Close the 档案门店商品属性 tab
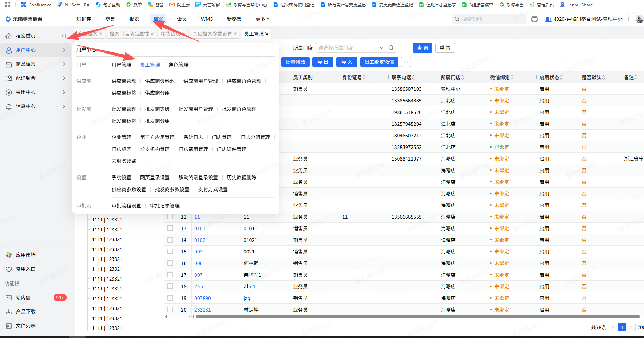Viewport: 644px width, 338px height. point(152,34)
